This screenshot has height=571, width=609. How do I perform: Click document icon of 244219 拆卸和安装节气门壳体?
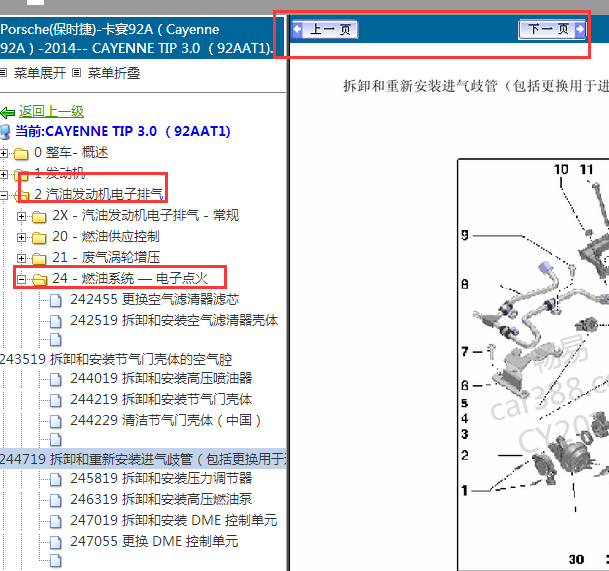click(x=56, y=400)
